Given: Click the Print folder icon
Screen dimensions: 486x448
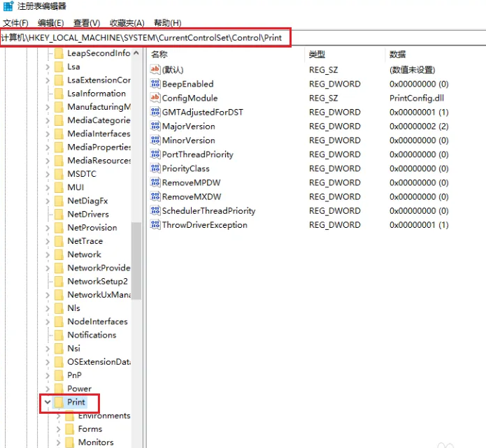Looking at the screenshot, I should [59, 402].
